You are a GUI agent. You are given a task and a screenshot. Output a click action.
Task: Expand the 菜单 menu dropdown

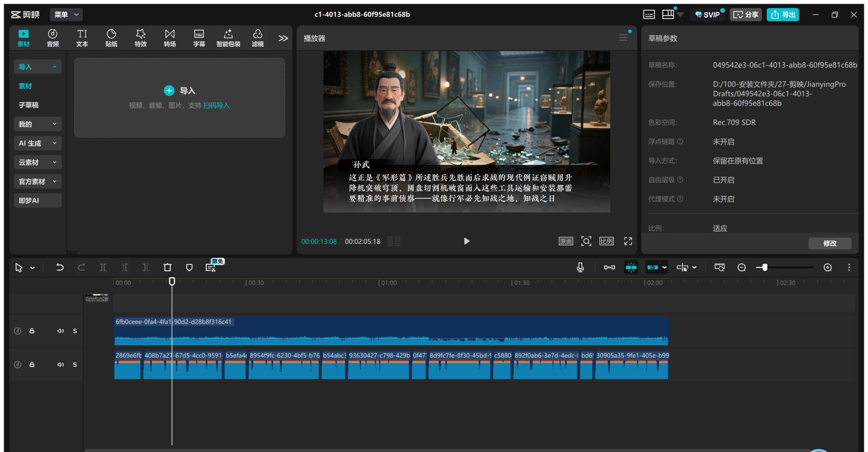coord(66,15)
